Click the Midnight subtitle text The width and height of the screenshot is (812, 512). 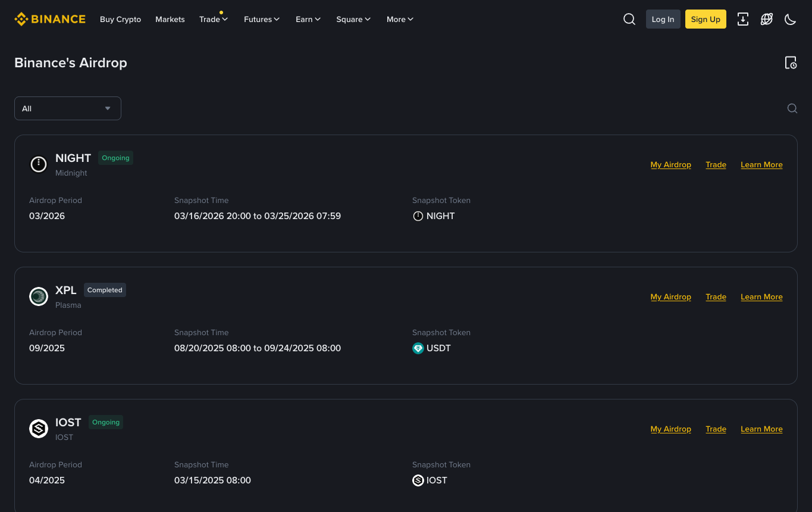71,173
